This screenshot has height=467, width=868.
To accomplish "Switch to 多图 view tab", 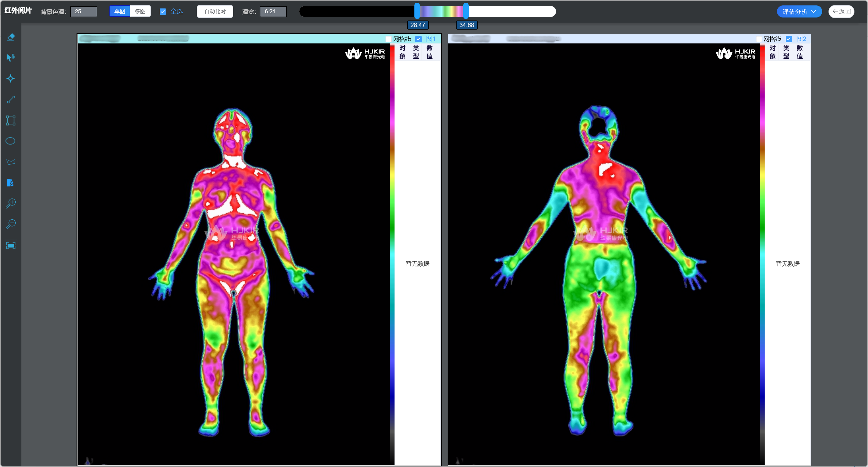I will [x=140, y=11].
